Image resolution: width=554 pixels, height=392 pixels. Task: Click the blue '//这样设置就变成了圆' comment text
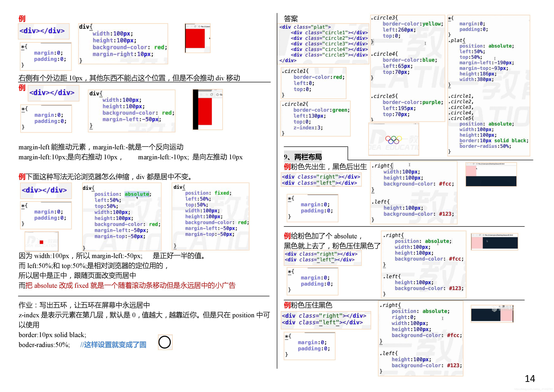113,345
